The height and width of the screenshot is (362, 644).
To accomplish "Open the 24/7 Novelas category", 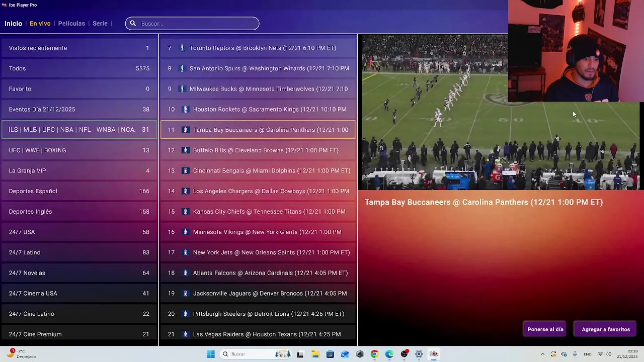I will click(x=79, y=273).
